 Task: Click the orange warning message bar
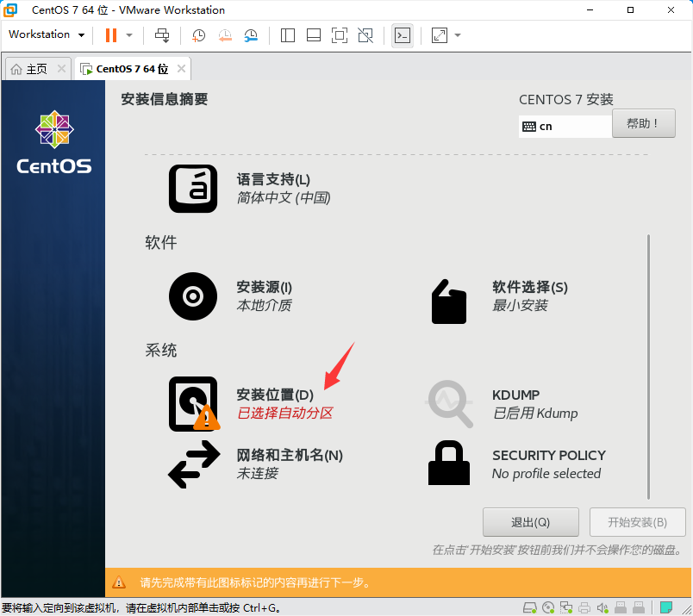(x=399, y=582)
